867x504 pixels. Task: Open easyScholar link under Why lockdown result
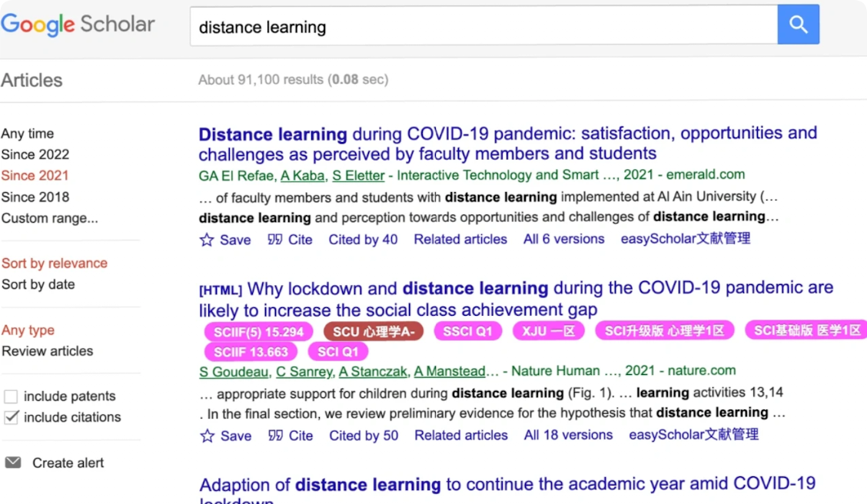pos(694,435)
